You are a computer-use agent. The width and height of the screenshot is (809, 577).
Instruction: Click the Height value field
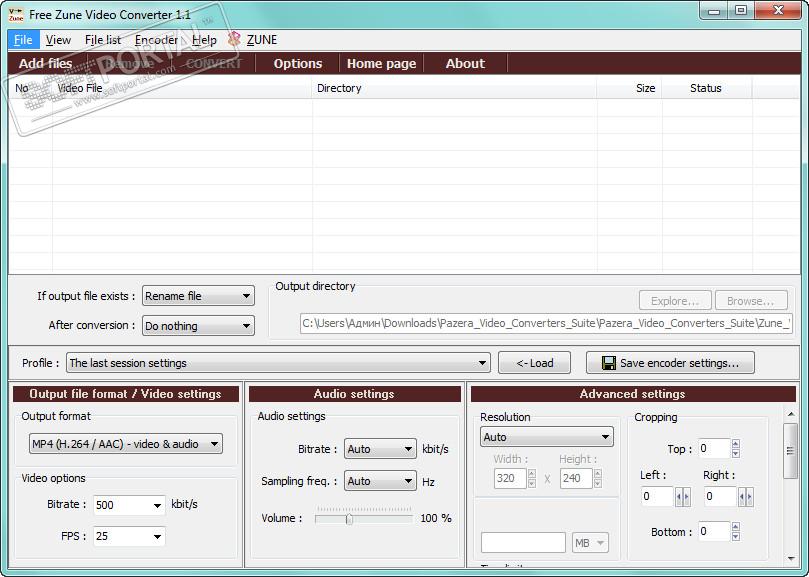pyautogui.click(x=576, y=478)
